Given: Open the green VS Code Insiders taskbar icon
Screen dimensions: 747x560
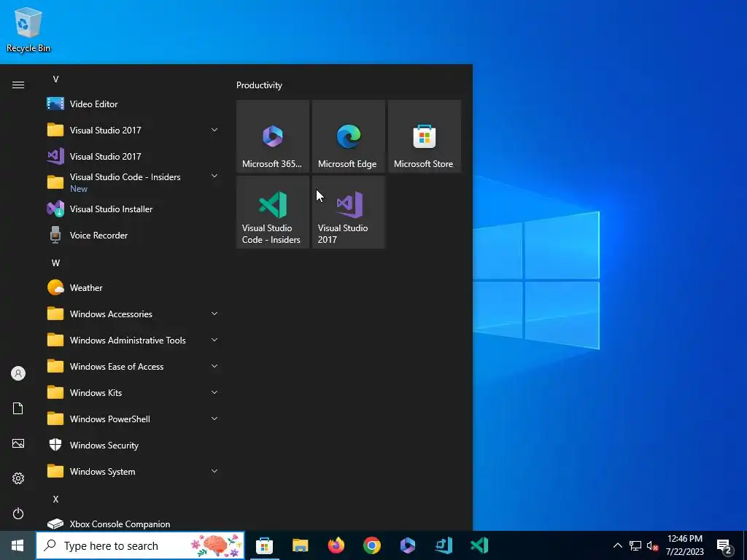Looking at the screenshot, I should 479,545.
